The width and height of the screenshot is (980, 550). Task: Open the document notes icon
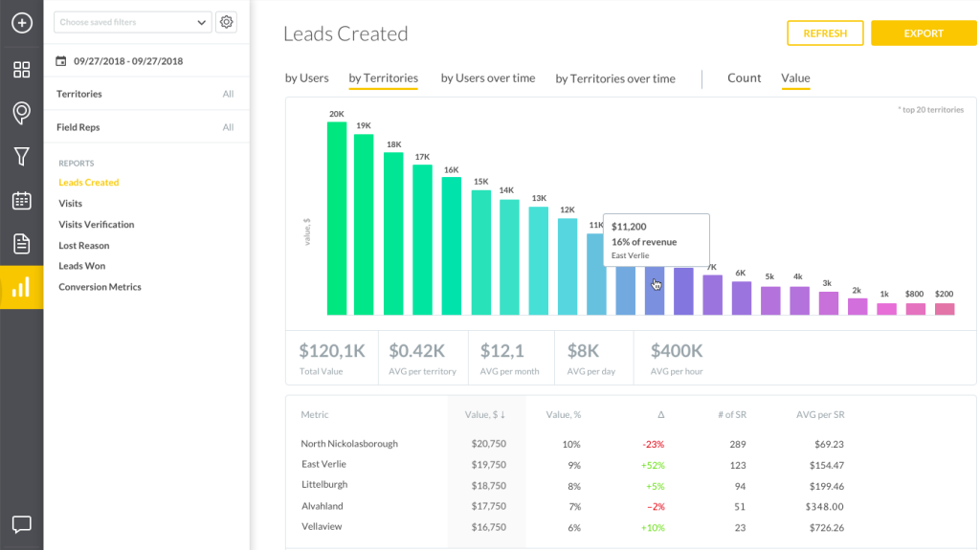pyautogui.click(x=21, y=244)
